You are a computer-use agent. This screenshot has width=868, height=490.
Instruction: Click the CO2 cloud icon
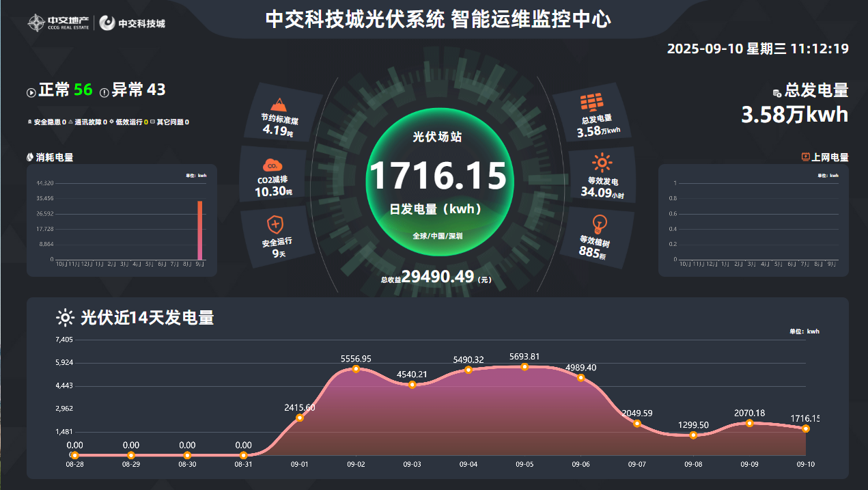tap(271, 165)
